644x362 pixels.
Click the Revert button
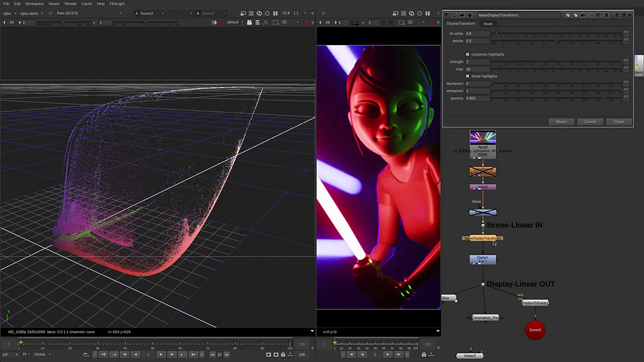561,122
